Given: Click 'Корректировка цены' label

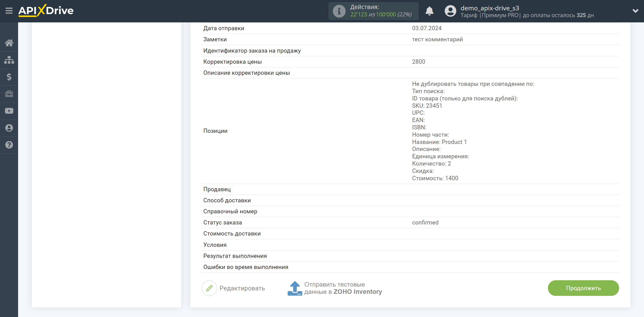Looking at the screenshot, I should 232,62.
